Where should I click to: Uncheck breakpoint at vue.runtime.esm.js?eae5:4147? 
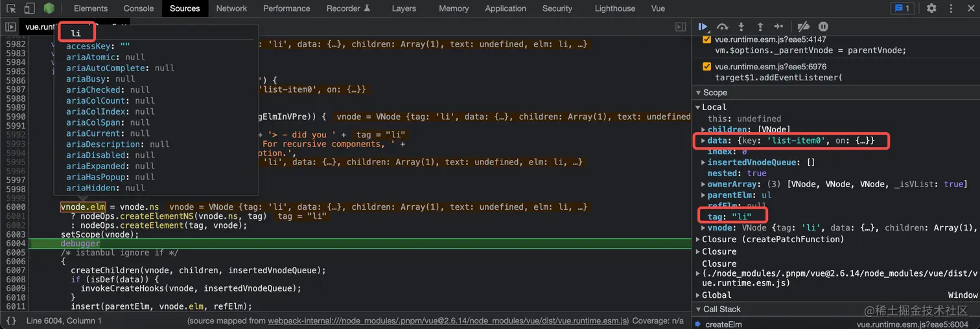point(706,40)
